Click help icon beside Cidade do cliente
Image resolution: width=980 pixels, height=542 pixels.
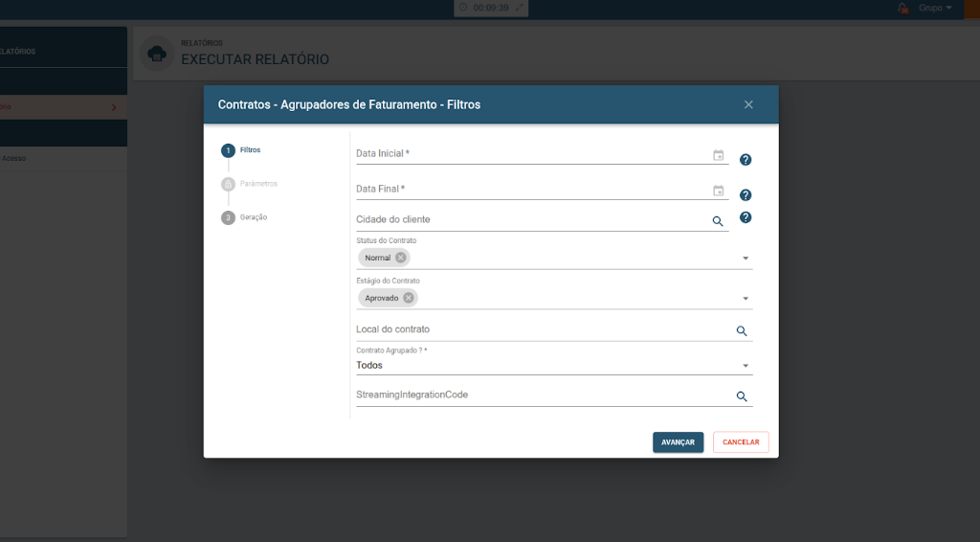click(x=746, y=217)
